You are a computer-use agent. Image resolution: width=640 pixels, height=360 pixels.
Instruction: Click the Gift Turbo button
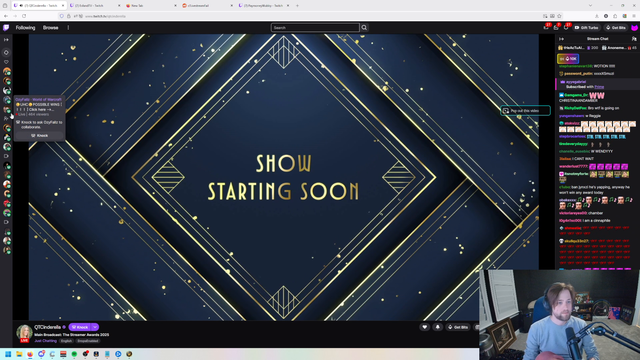(587, 28)
